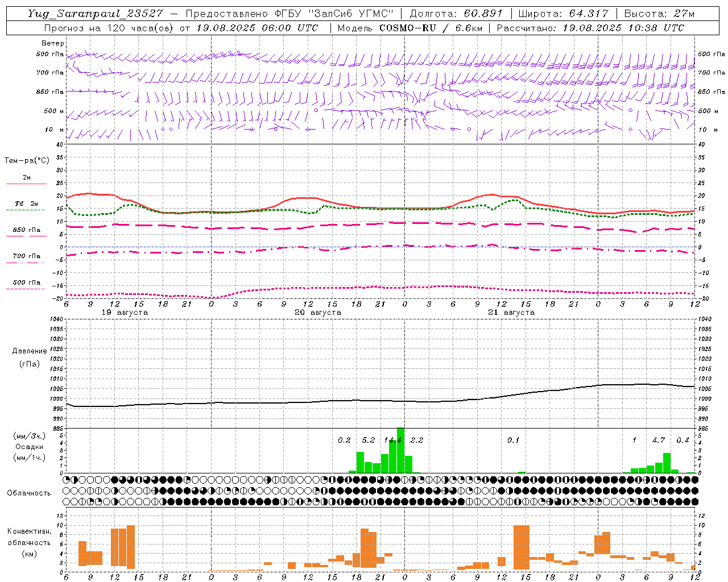
Task: Click the 20 августа date label
Action: (318, 313)
